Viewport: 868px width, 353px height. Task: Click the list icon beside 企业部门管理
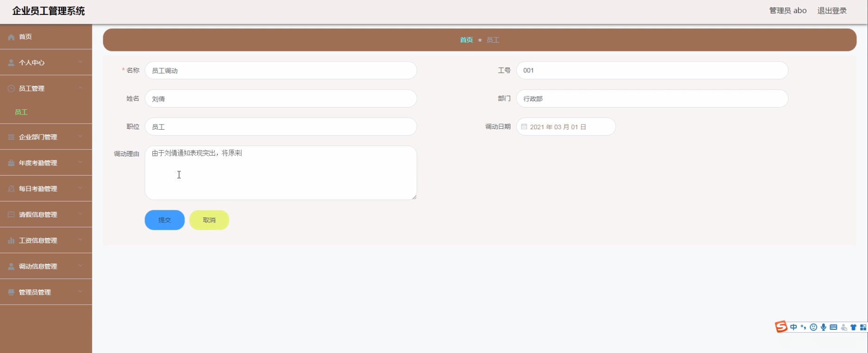11,137
